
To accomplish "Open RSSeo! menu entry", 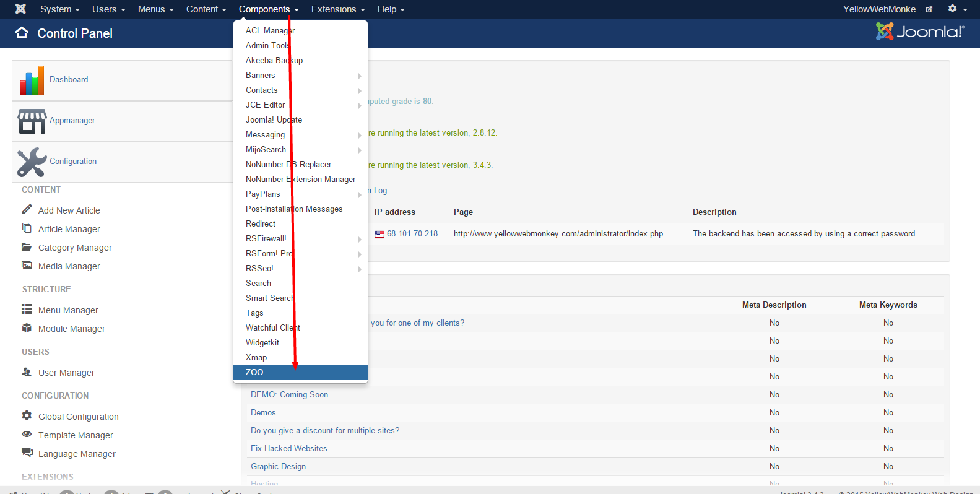I will click(x=300, y=268).
